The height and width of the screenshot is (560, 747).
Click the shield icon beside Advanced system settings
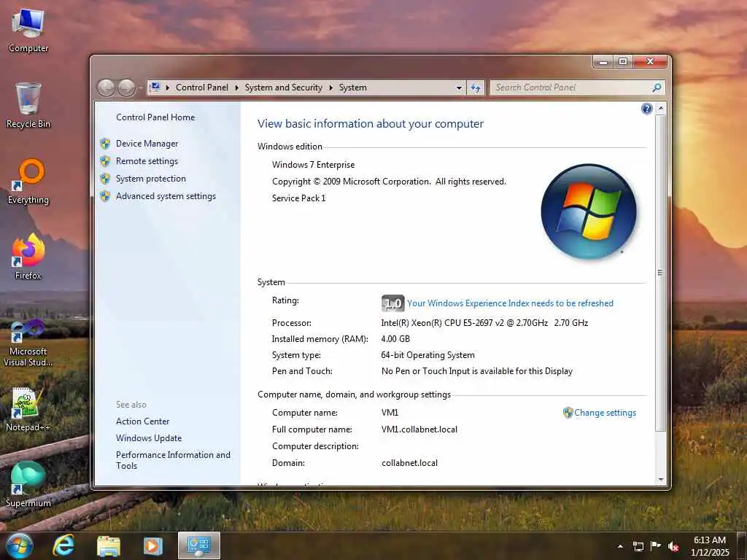pyautogui.click(x=105, y=196)
